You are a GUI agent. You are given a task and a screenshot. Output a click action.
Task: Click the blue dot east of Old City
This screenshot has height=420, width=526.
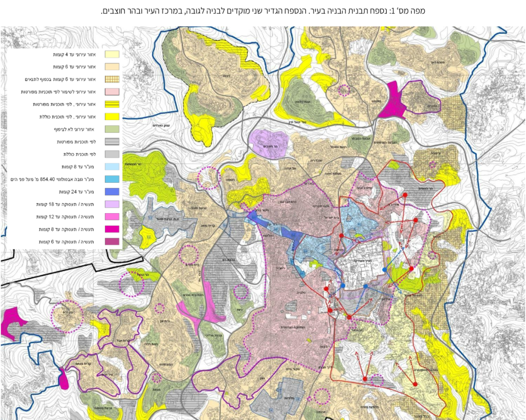tap(384, 270)
